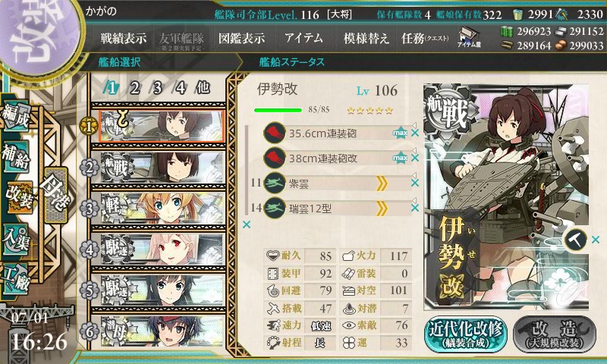Image resolution: width=607 pixels, height=364 pixels.
Task: Unequip all with X below slots
Action: pos(247,224)
